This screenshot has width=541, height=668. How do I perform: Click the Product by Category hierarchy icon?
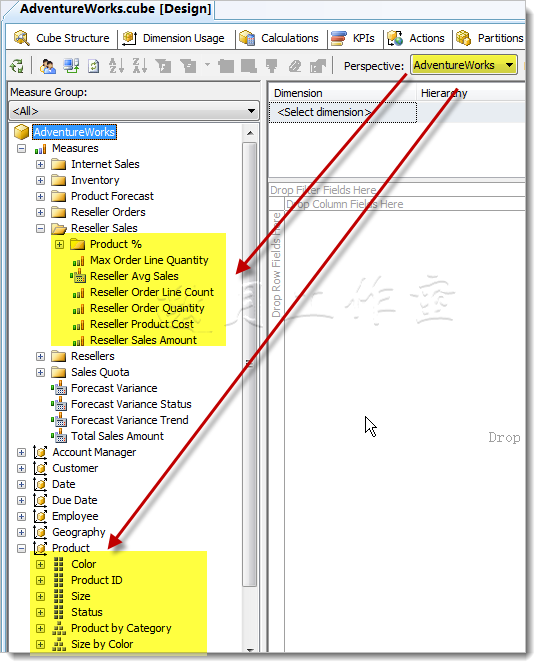click(59, 628)
